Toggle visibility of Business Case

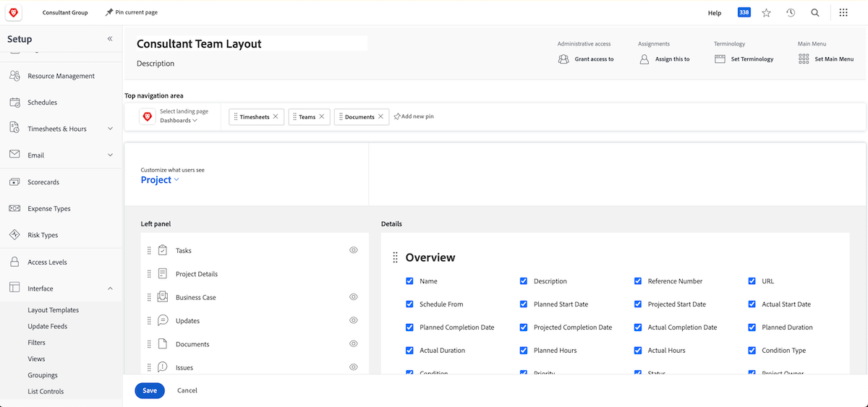coord(354,297)
